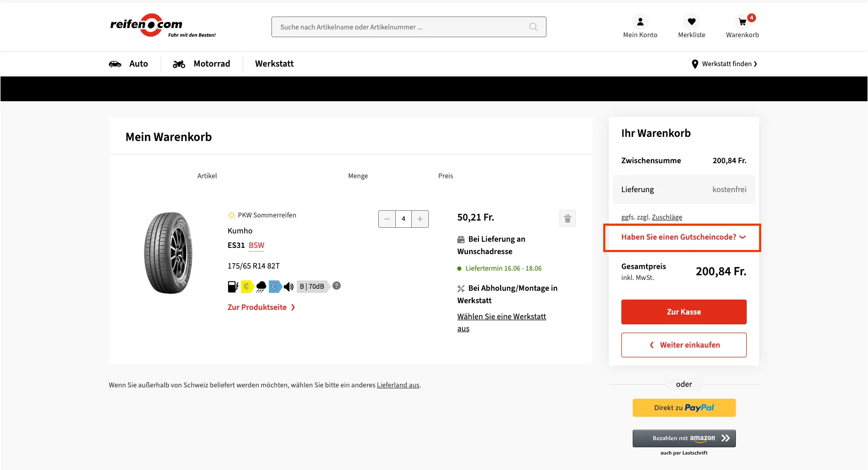Screen dimensions: 868x470
Task: Click the motorcycle icon beside Motorrad
Action: (179, 64)
